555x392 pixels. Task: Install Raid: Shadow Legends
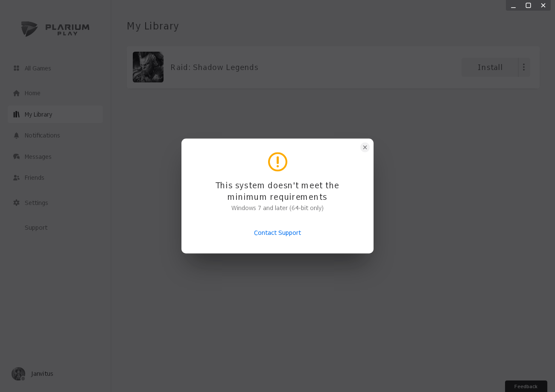click(x=490, y=67)
